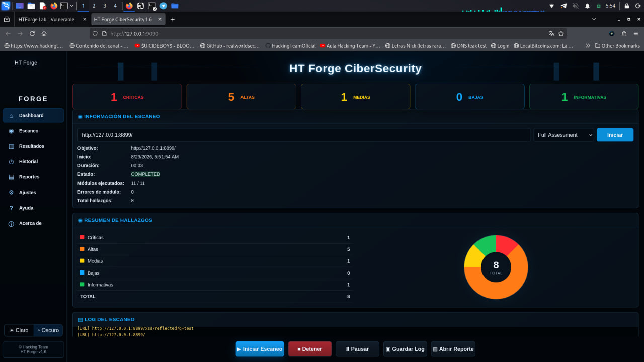Viewport: 644px width, 362px height.
Task: Click the COMPLETED status badge
Action: pos(146,174)
